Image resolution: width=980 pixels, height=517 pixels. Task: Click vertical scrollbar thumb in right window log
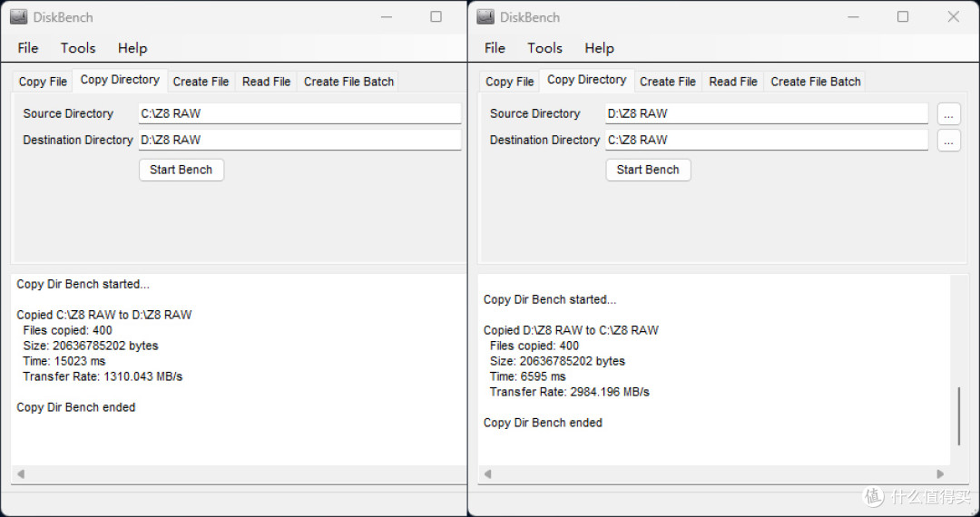[x=959, y=415]
